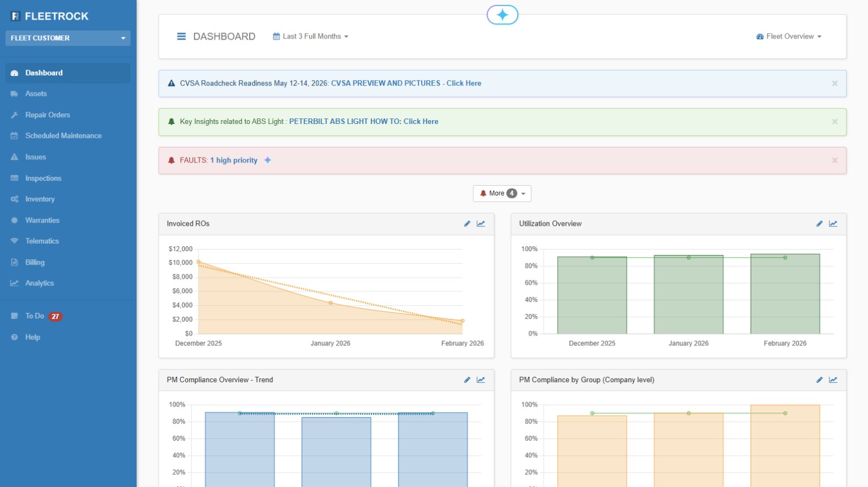Open the Fleet Customer dropdown
868x487 pixels.
pos(68,38)
